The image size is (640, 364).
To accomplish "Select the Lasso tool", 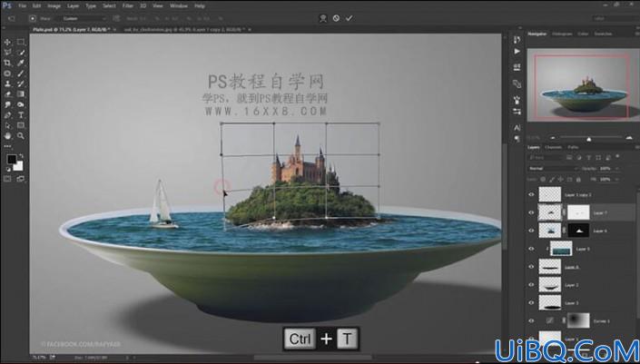I will (7, 53).
